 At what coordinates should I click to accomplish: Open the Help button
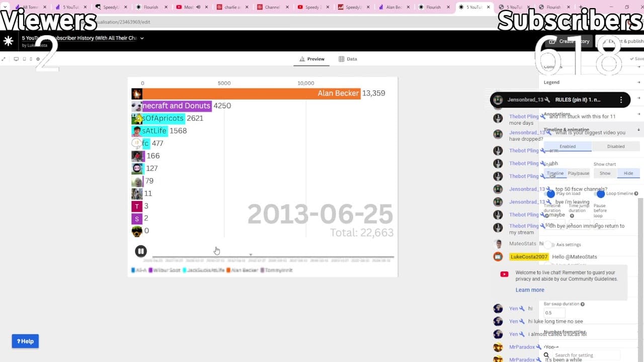click(x=25, y=341)
